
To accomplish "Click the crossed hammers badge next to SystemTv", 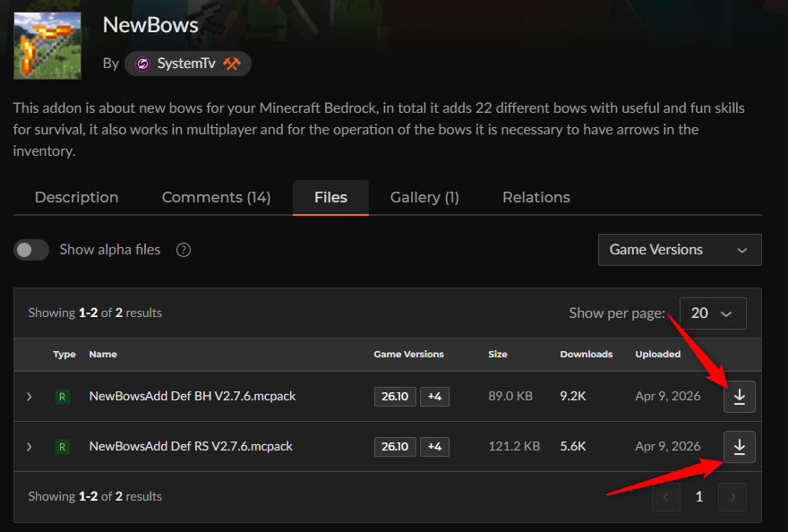I will click(x=232, y=64).
